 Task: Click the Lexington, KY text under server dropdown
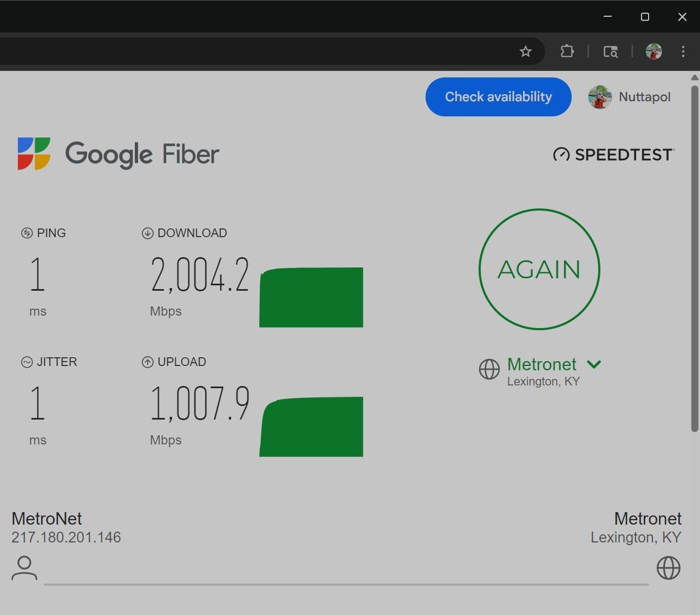pos(544,382)
